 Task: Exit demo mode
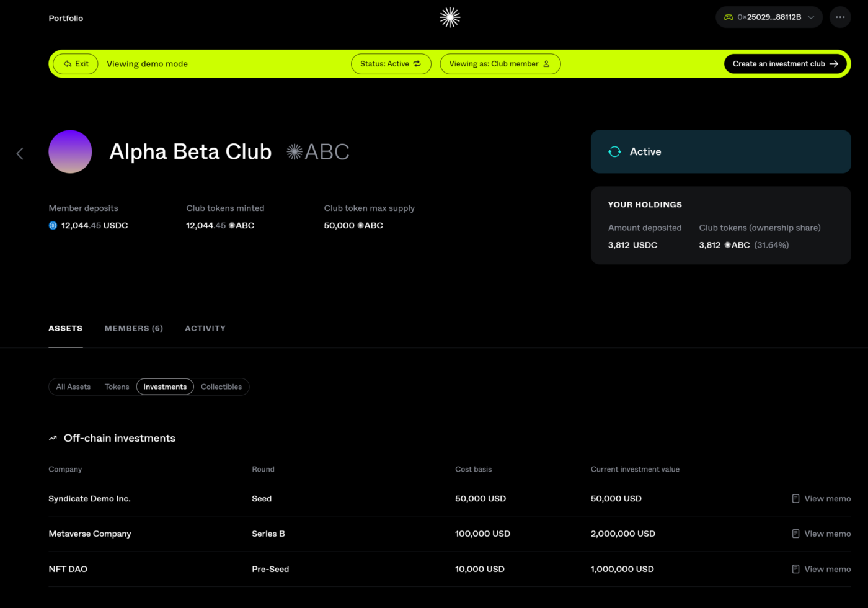pos(76,64)
